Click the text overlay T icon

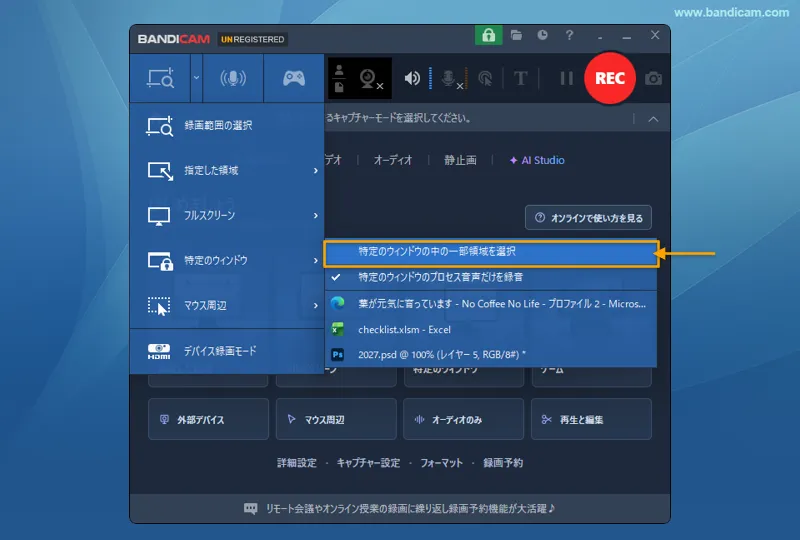520,79
